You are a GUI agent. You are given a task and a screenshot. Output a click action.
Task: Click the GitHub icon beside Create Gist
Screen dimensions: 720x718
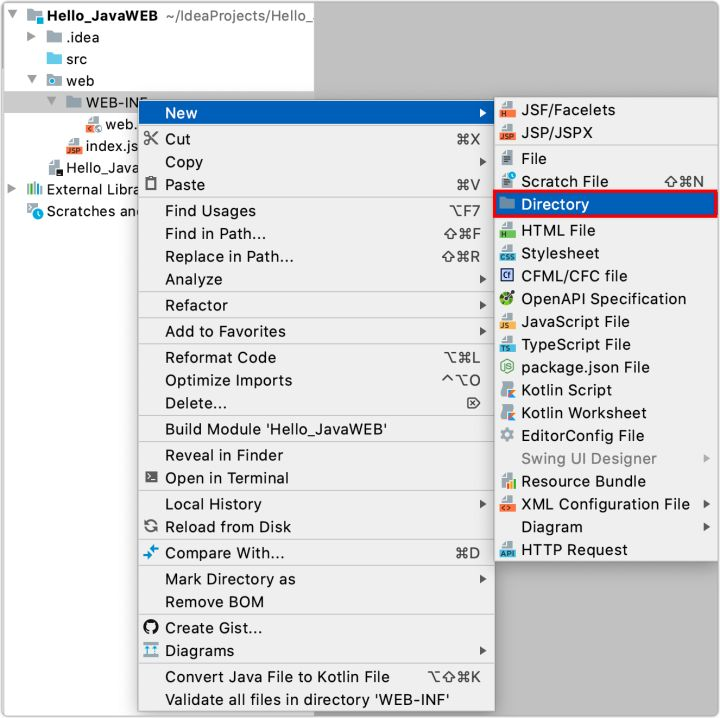click(x=151, y=628)
